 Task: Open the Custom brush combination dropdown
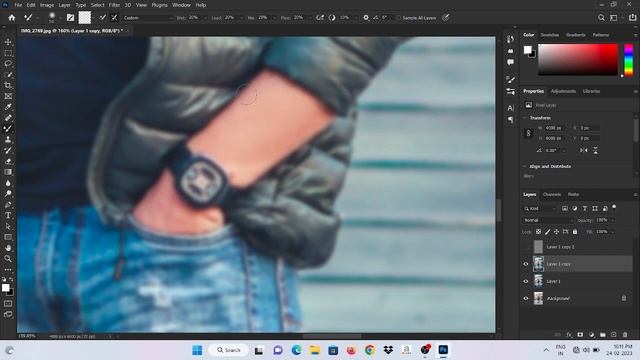148,18
